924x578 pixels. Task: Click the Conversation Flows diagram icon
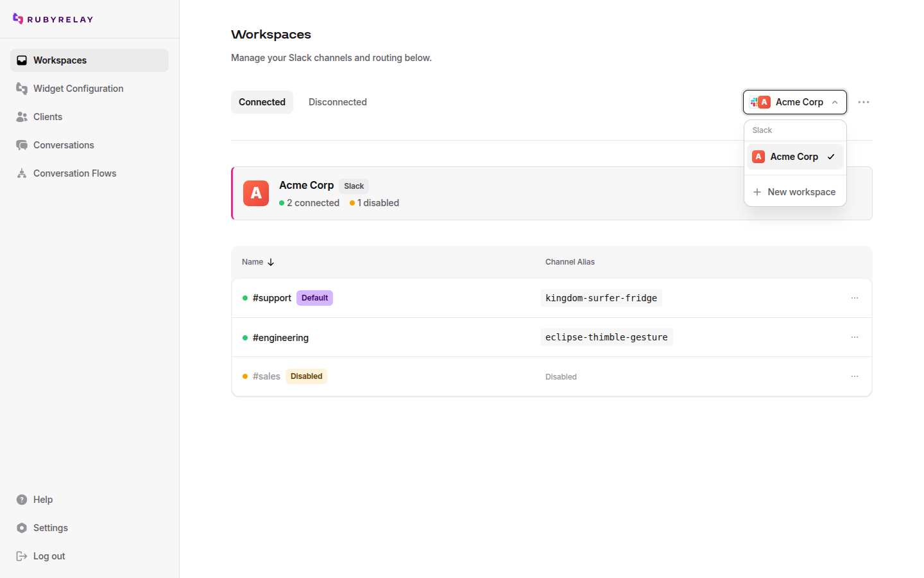tap(22, 173)
